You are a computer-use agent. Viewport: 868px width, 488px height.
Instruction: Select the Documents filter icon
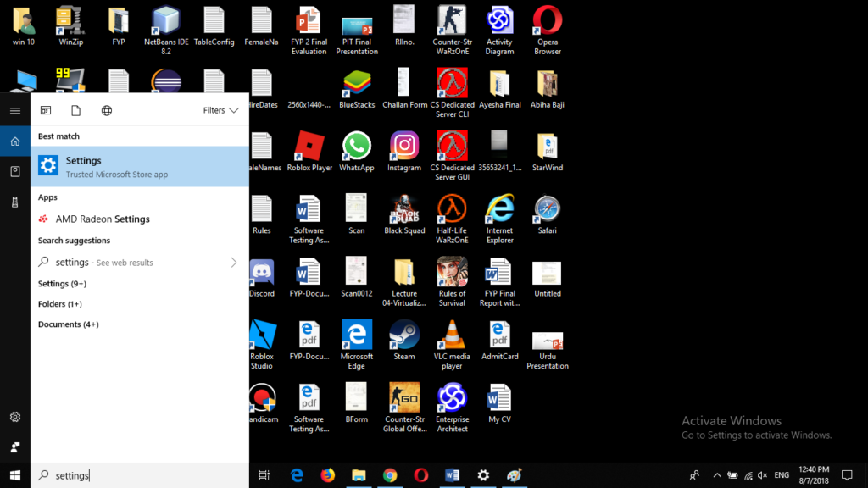pos(75,110)
